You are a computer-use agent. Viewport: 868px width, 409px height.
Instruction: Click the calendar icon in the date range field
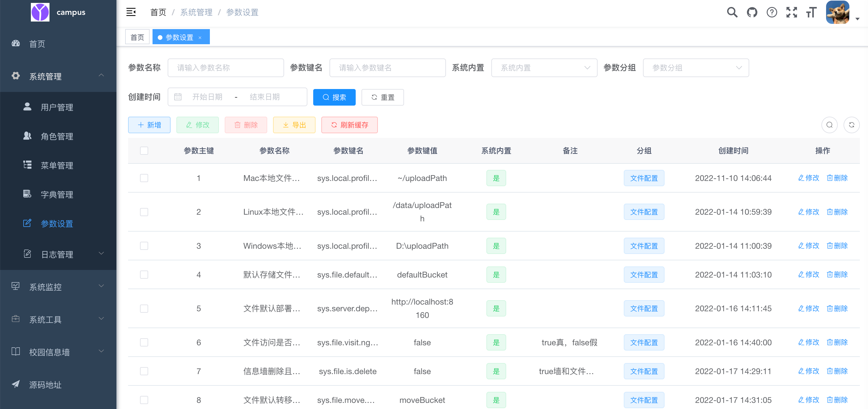[x=178, y=97]
